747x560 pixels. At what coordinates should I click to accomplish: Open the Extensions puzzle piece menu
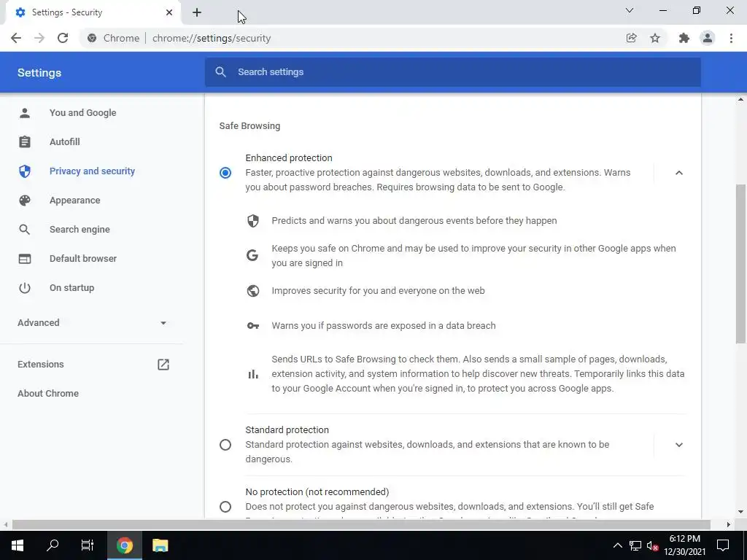coord(684,38)
